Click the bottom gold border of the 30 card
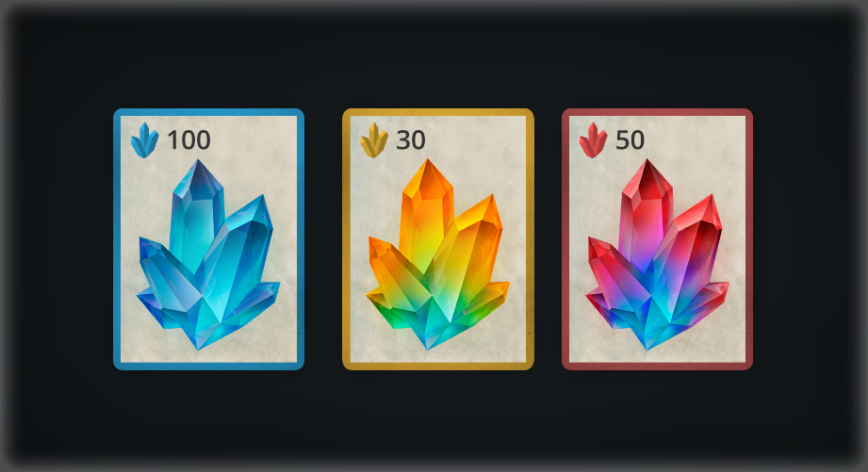Viewport: 868px width, 472px height. pos(438,366)
